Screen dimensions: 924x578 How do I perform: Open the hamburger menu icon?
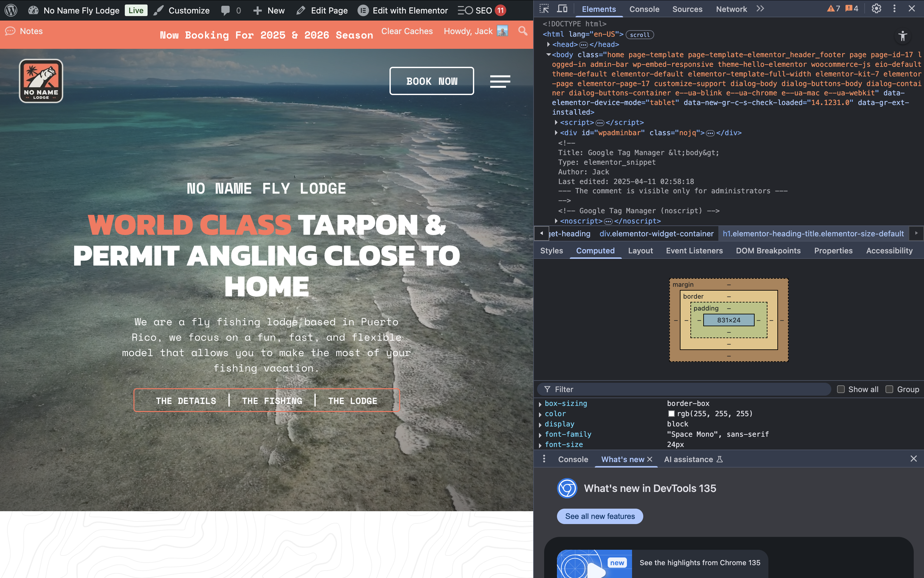500,81
